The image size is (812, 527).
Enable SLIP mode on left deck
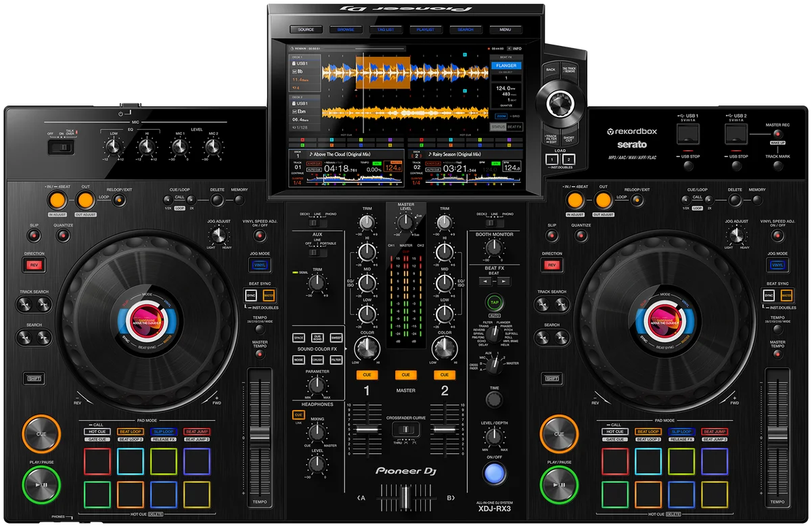pos(34,235)
